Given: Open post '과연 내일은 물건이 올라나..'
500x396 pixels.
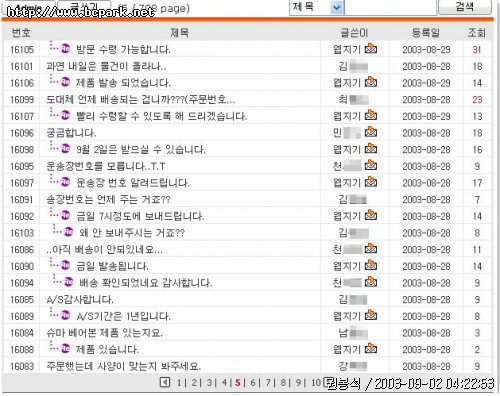Looking at the screenshot, I should (106, 66).
